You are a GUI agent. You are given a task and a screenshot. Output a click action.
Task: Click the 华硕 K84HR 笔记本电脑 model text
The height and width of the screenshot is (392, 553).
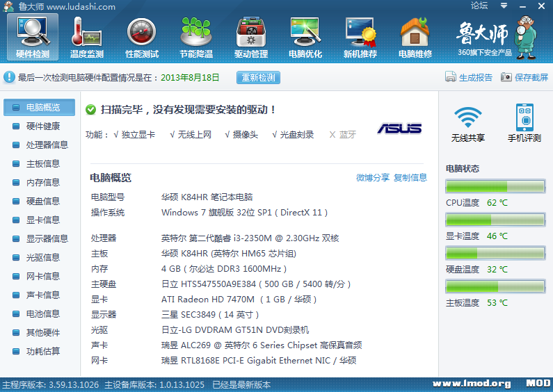pos(207,197)
